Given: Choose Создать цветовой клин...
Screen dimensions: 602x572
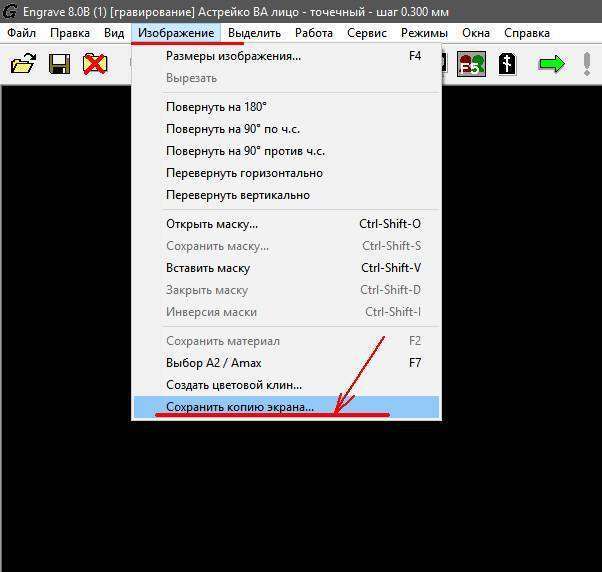Looking at the screenshot, I should (x=233, y=385).
